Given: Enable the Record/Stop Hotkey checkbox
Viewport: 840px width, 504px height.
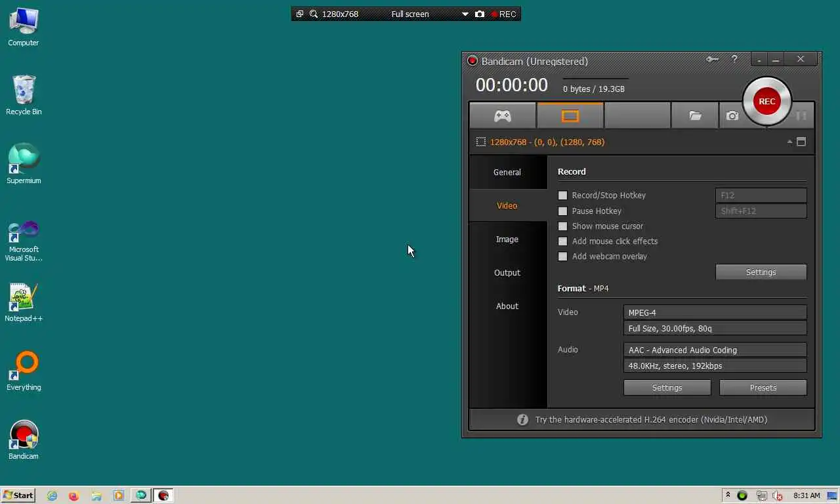Looking at the screenshot, I should (562, 196).
